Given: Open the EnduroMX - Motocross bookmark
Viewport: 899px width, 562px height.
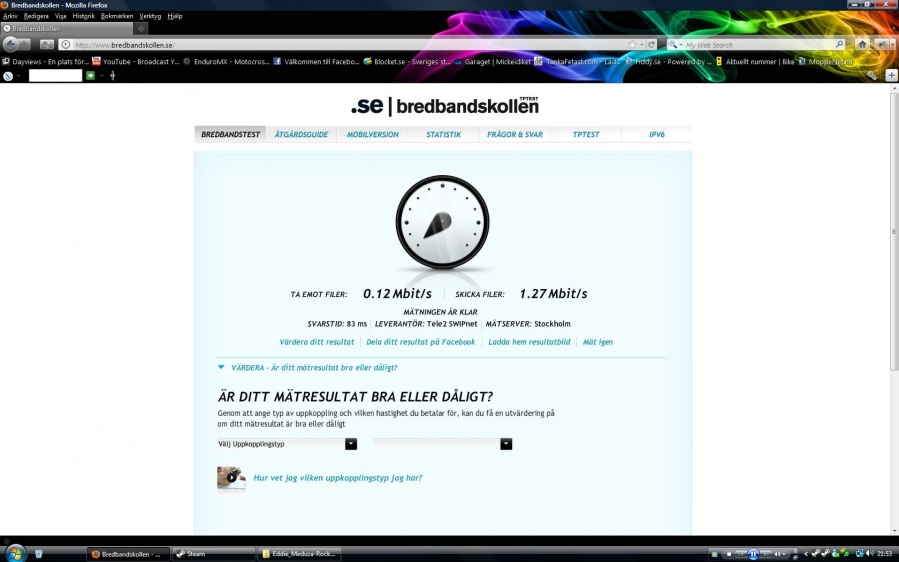Looking at the screenshot, I should click(x=226, y=61).
